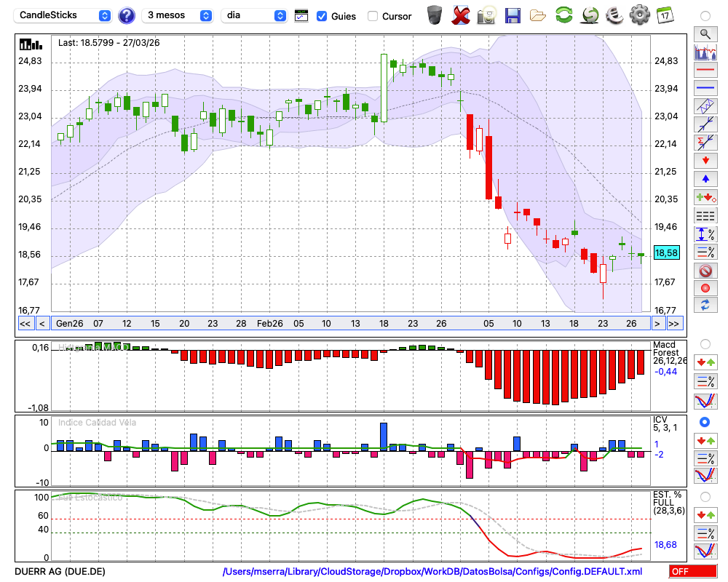Select the sigma regression line tool

pos(705,143)
